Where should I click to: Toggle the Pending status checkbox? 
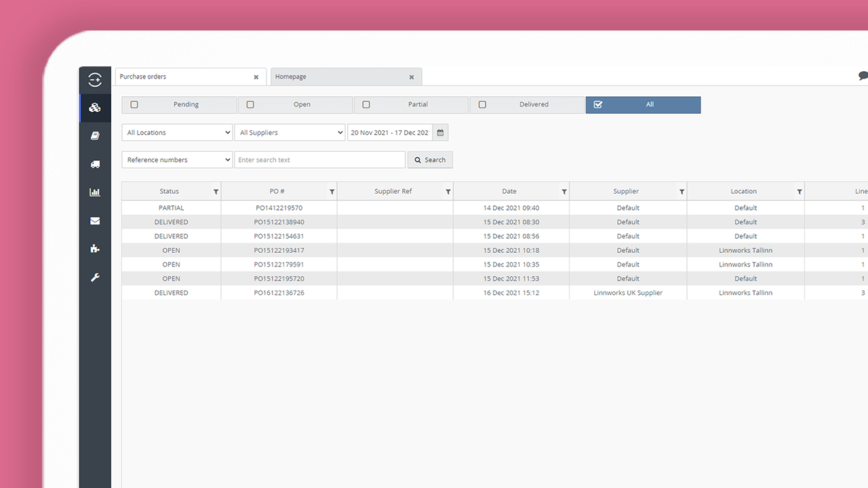coord(134,105)
